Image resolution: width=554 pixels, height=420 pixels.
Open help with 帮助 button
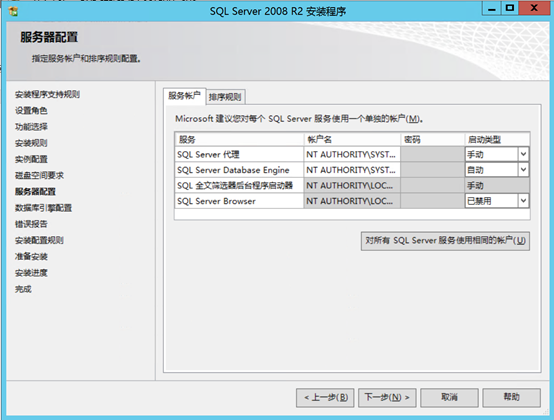point(512,398)
